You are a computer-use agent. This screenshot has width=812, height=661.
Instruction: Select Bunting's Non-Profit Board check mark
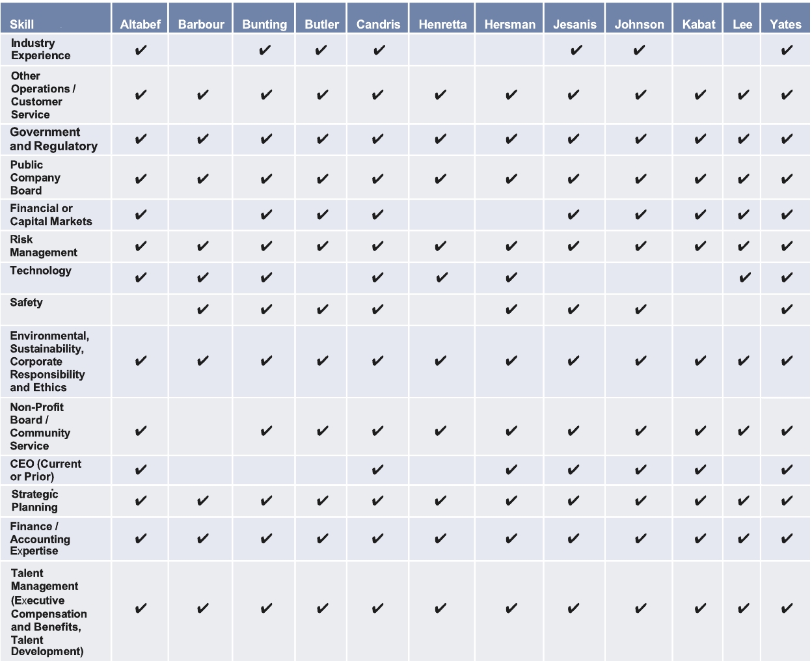pos(265,431)
